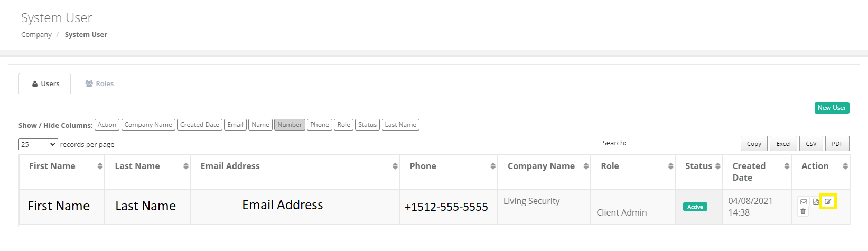
Task: Click the green Active status badge
Action: point(695,207)
